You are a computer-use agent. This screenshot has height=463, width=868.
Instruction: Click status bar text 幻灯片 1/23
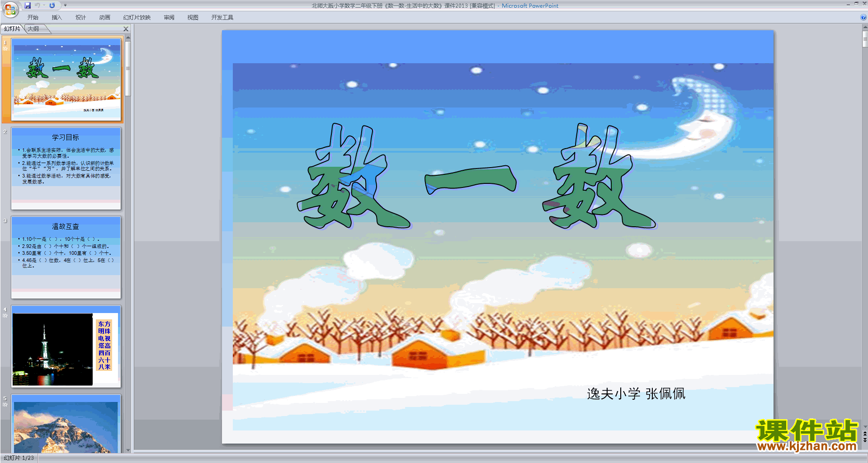[19, 458]
